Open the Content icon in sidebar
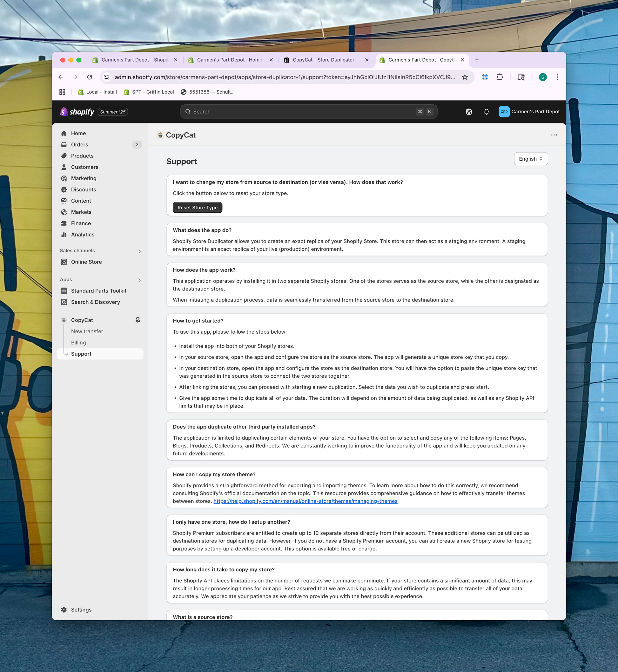 click(x=64, y=201)
